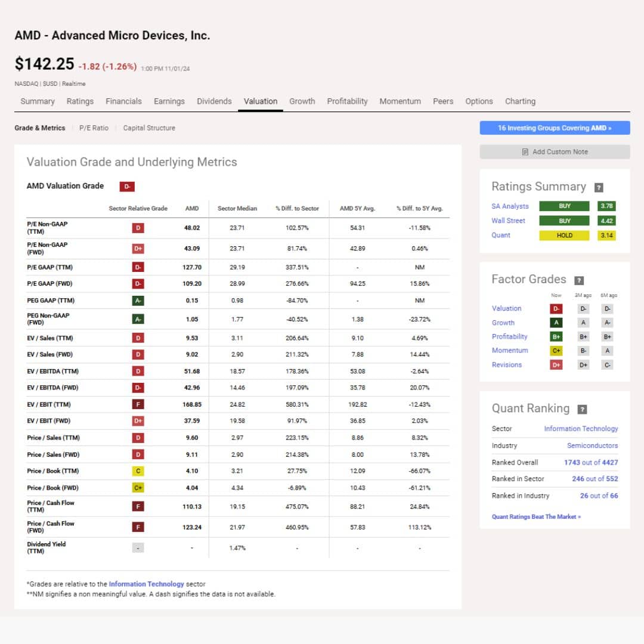644x644 pixels.
Task: Open the Dividends tab
Action: [x=214, y=101]
